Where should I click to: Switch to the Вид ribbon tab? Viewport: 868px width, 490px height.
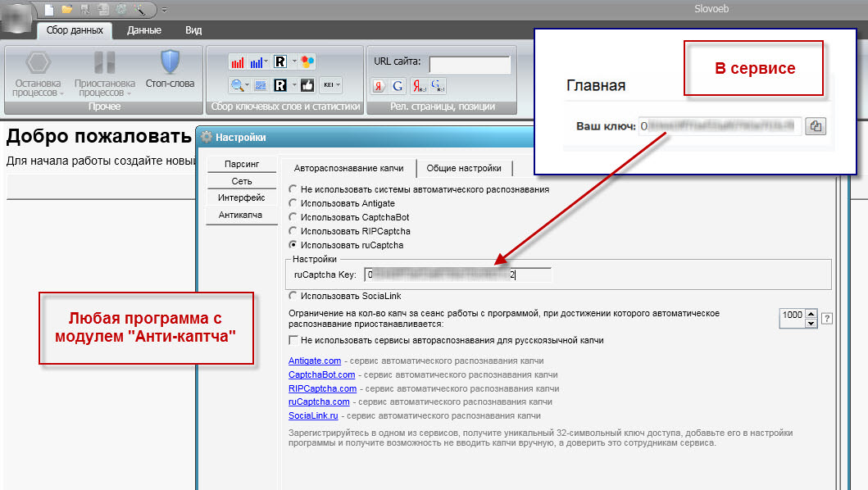point(193,29)
